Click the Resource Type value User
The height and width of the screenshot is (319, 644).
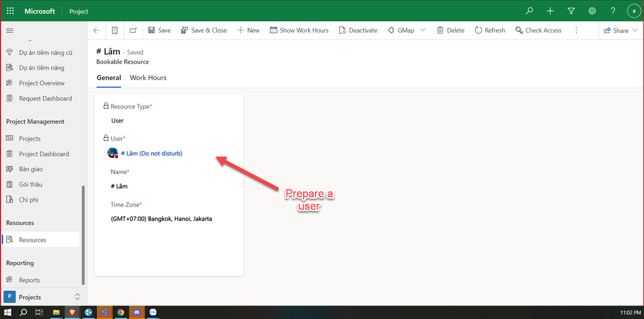117,121
